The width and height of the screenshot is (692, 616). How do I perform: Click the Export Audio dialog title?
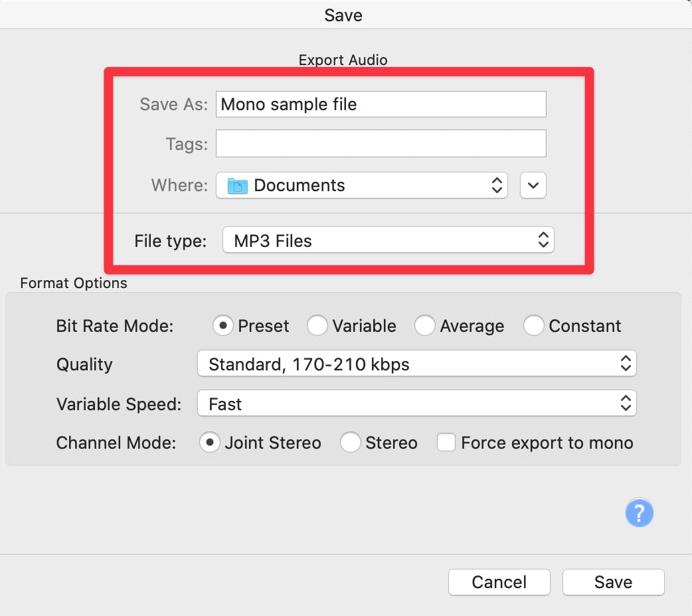click(343, 60)
